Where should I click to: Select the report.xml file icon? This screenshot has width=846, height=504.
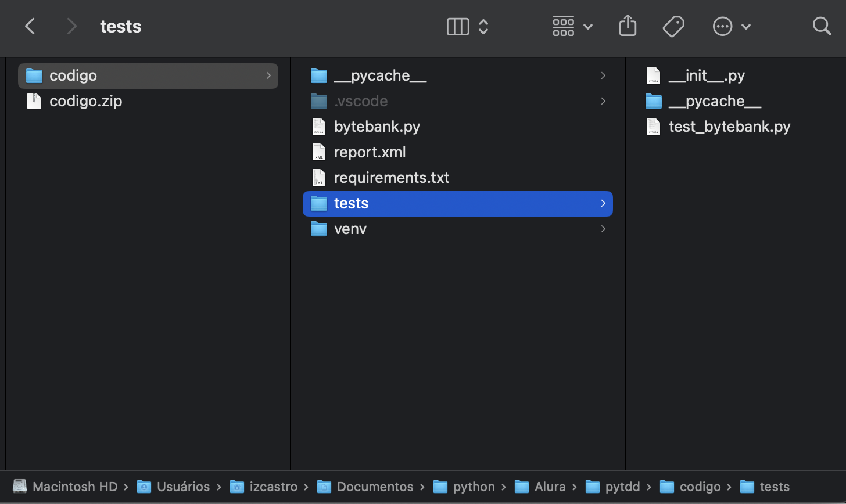[319, 152]
